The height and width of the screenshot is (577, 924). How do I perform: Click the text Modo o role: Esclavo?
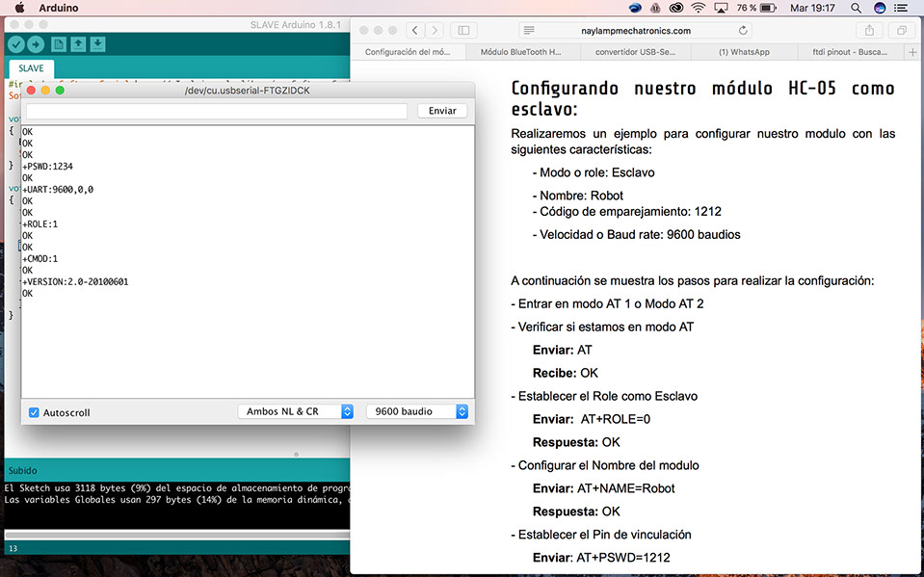pyautogui.click(x=594, y=172)
